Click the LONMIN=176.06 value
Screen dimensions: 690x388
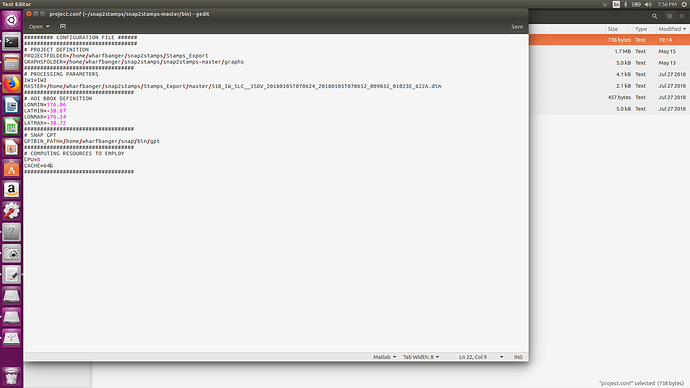point(56,105)
